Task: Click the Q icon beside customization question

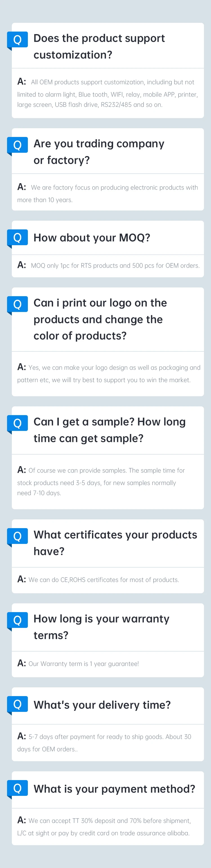Action: tap(17, 40)
